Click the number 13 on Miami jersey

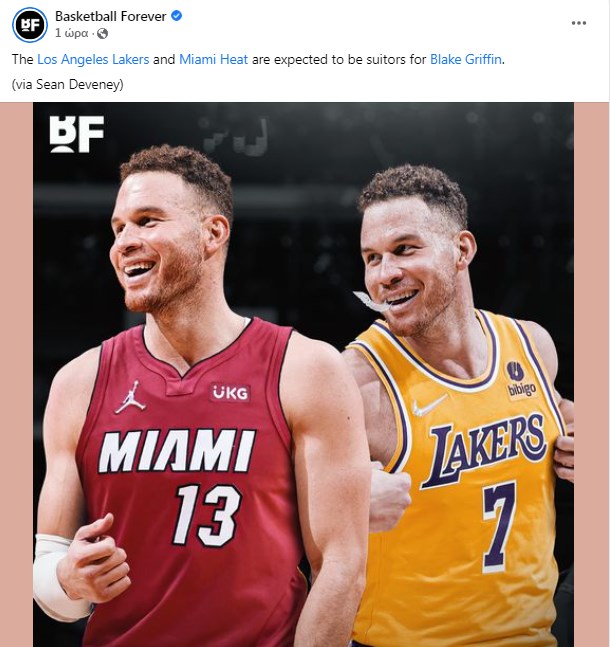pos(204,514)
